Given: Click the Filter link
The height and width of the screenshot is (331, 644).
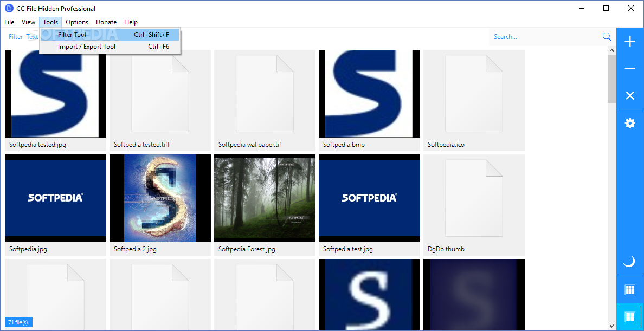Looking at the screenshot, I should tap(16, 36).
